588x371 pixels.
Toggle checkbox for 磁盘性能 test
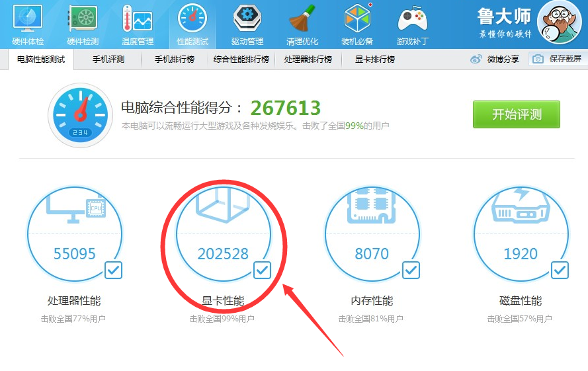tap(560, 270)
